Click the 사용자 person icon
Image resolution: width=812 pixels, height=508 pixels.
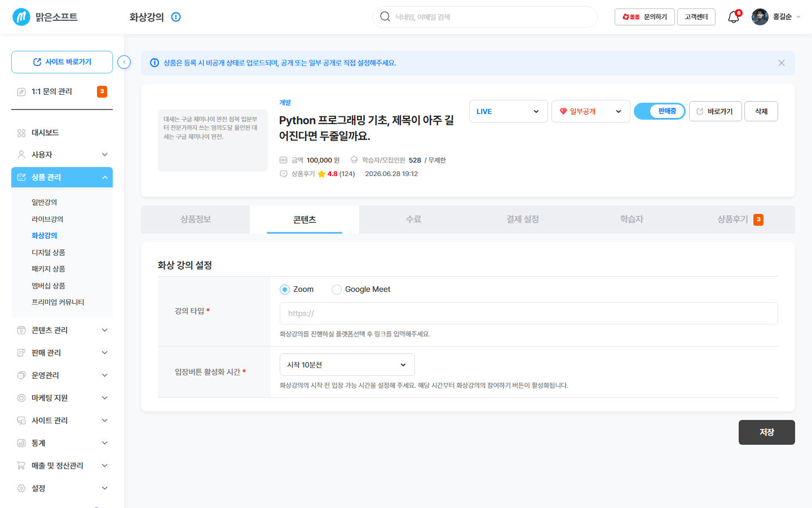pos(21,155)
